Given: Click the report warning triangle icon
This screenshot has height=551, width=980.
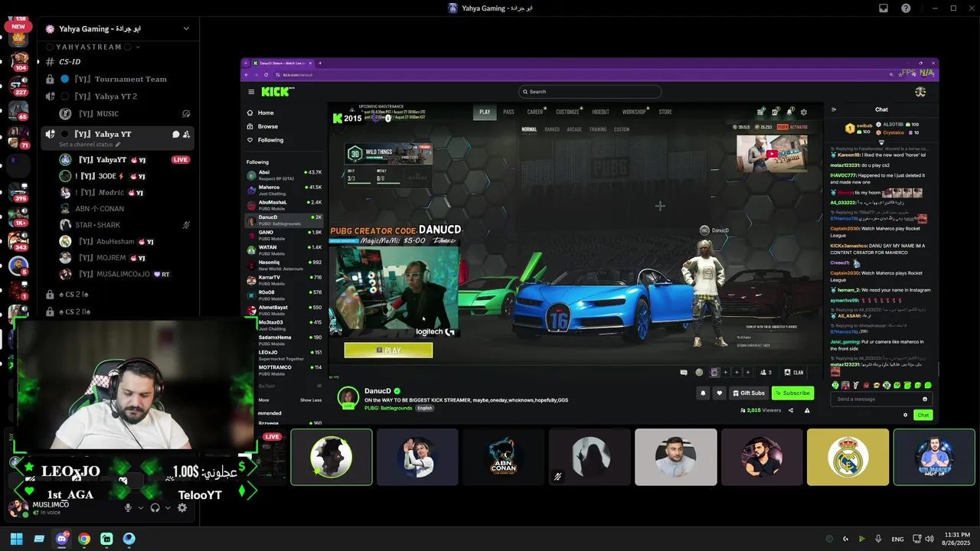Looking at the screenshot, I should pos(807,410).
